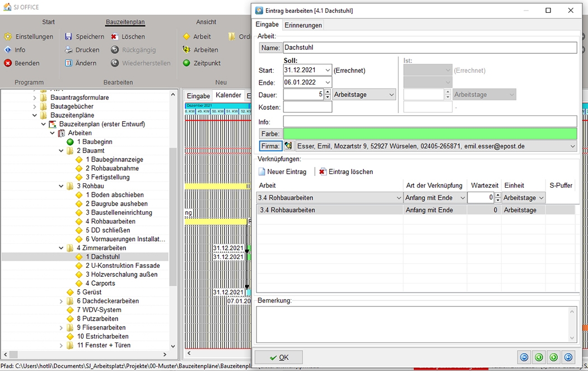
Task: Click the Info ribbon icon
Action: [8, 50]
